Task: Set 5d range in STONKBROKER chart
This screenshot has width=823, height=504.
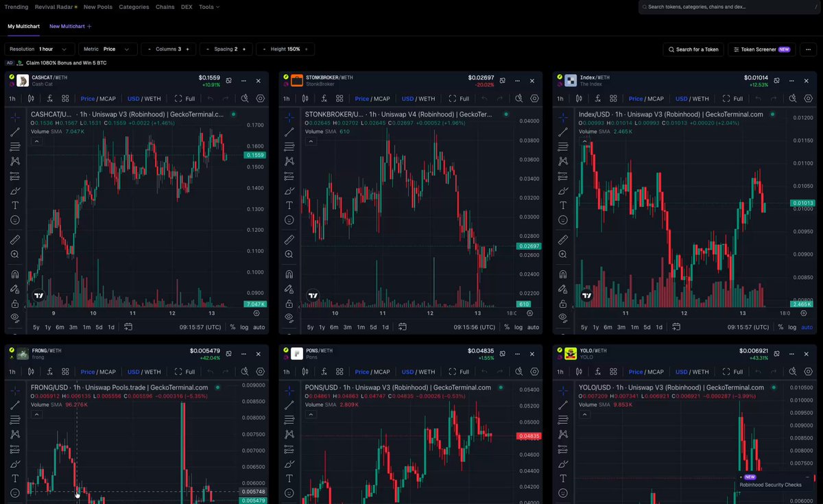Action: pyautogui.click(x=373, y=327)
